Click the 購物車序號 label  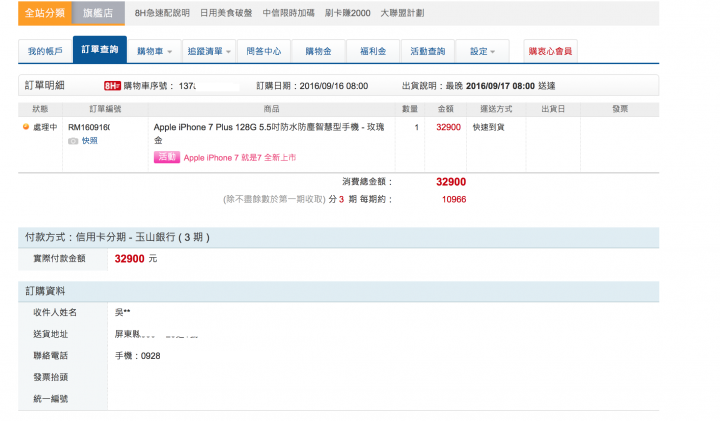pyautogui.click(x=149, y=86)
